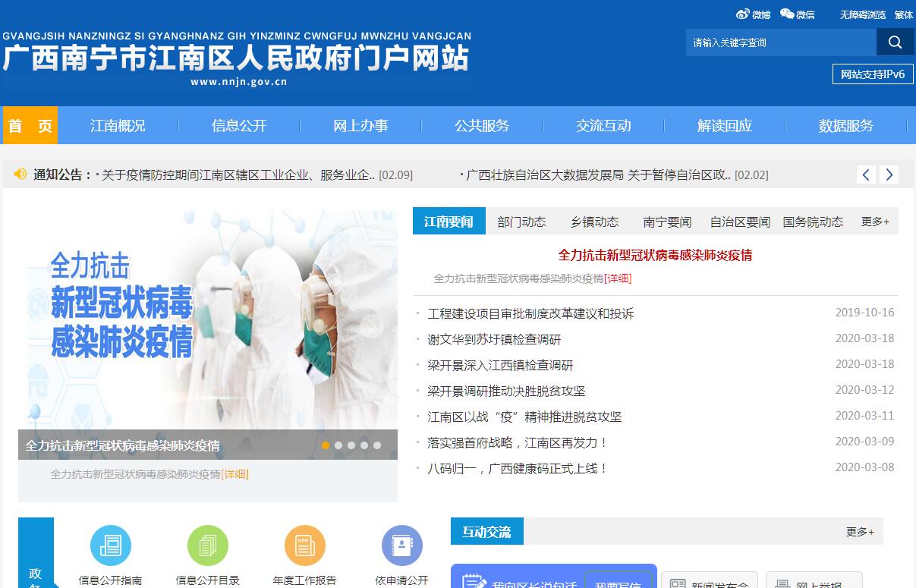Click the search magnifier icon
Image resolution: width=916 pixels, height=588 pixels.
tap(895, 42)
